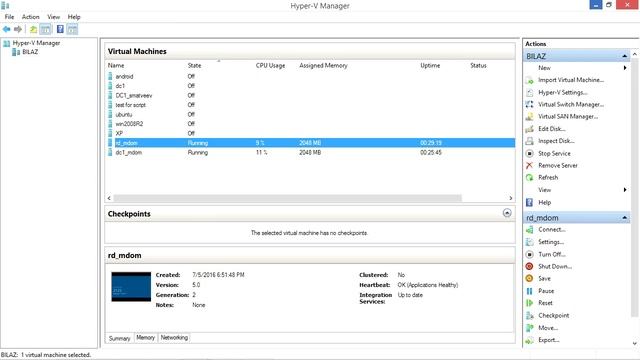Open Virtual SAN Manager icon
The image size is (640, 360).
pyautogui.click(x=529, y=117)
